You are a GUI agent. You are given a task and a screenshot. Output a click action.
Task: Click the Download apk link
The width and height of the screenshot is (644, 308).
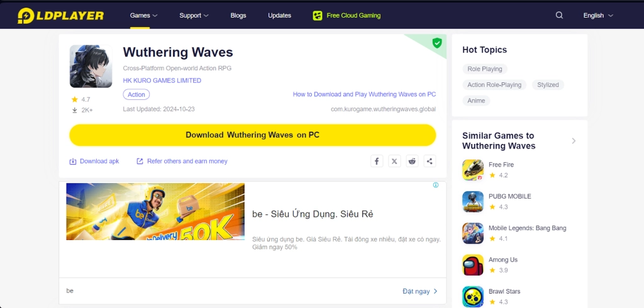[99, 162]
